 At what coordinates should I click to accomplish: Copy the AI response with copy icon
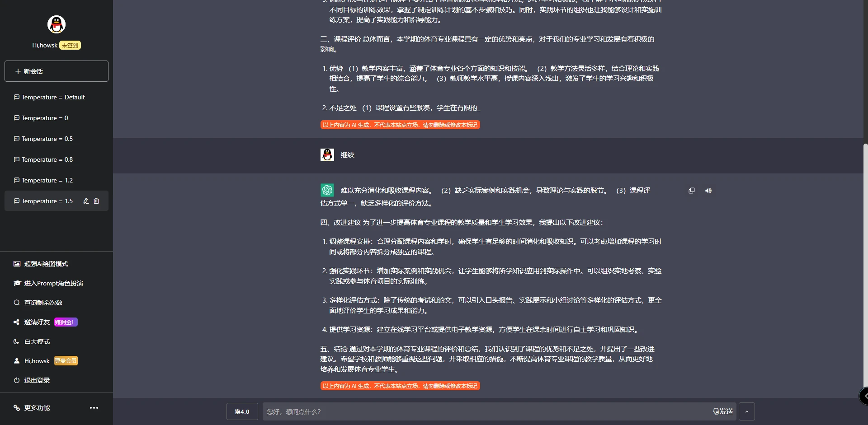coord(691,191)
